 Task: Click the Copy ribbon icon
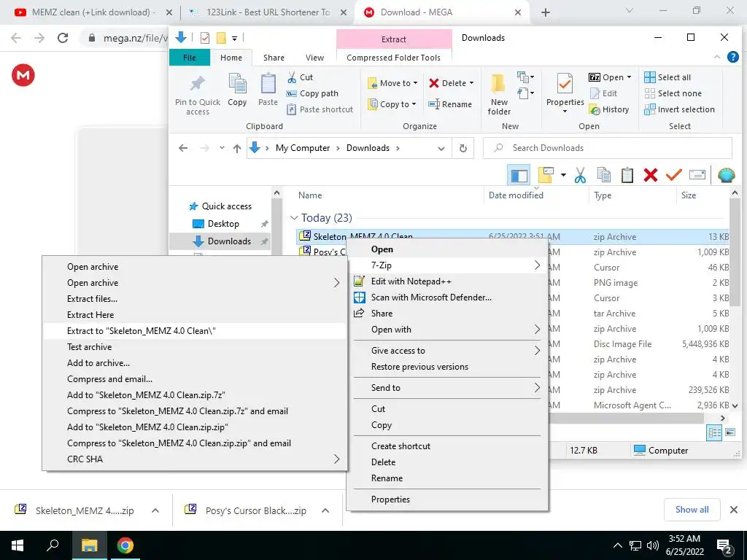[x=237, y=84]
